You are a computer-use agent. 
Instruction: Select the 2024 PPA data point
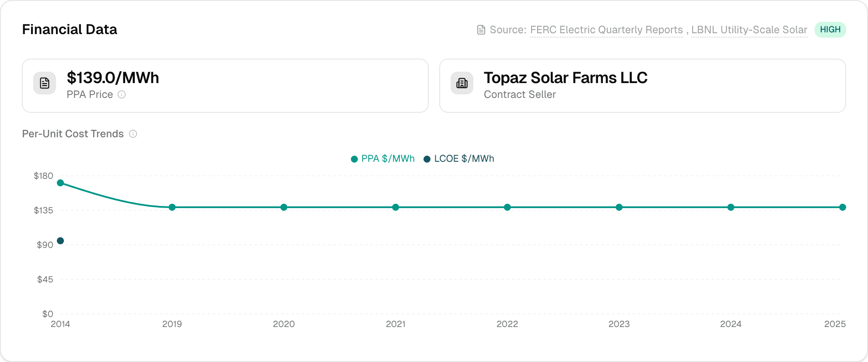[x=731, y=207]
